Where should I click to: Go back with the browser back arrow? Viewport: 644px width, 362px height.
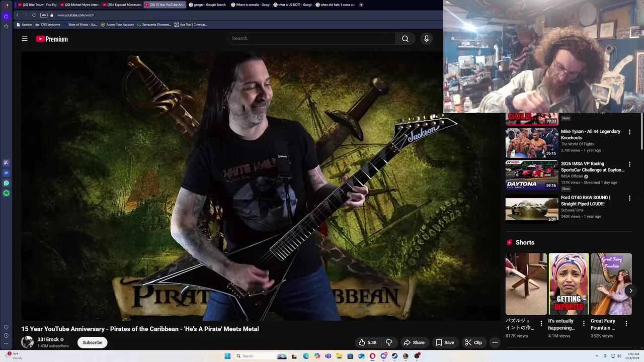(x=17, y=15)
